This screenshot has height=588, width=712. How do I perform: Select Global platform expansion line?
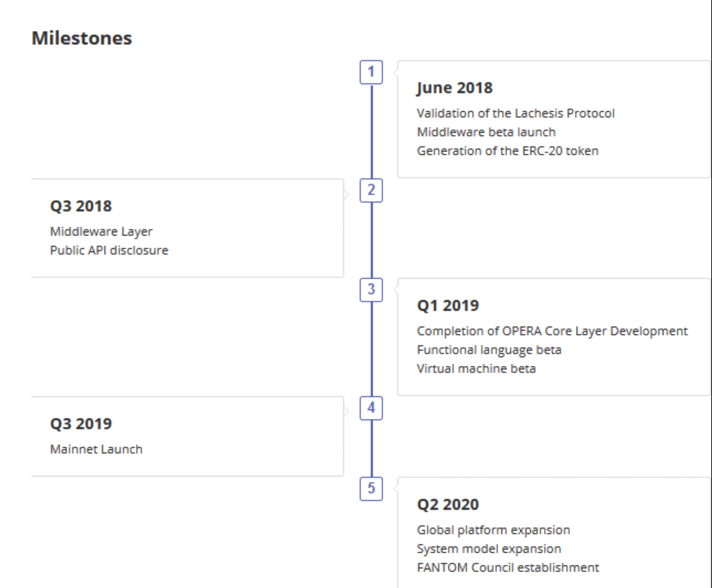493,530
